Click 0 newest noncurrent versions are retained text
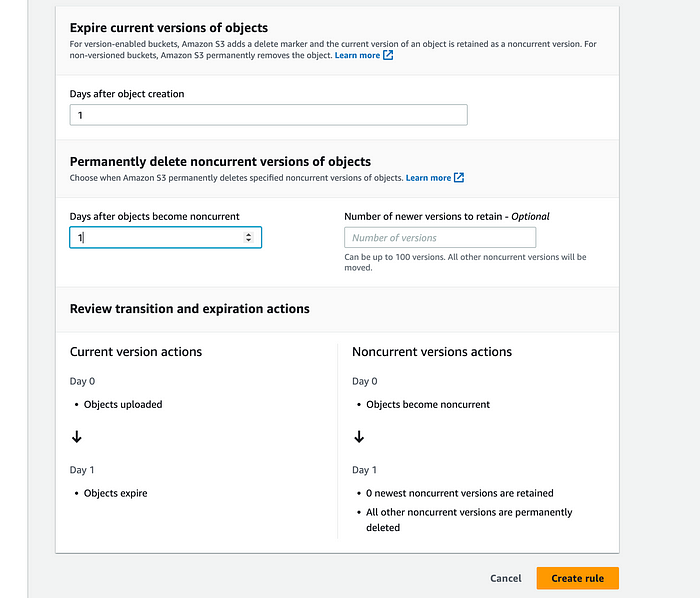Image resolution: width=700 pixels, height=598 pixels. 459,493
